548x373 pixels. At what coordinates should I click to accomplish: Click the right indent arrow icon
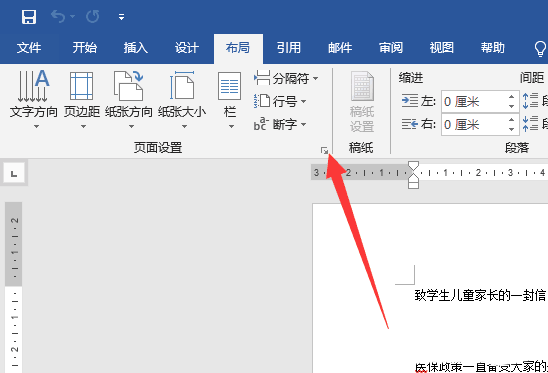pyautogui.click(x=410, y=124)
